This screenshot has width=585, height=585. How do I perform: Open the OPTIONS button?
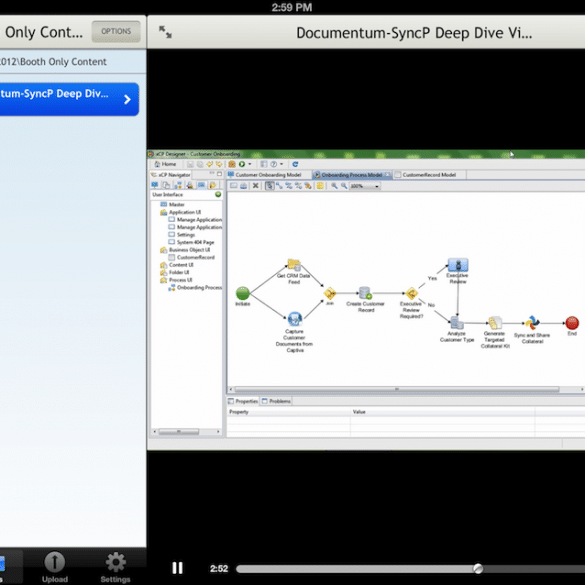click(116, 31)
